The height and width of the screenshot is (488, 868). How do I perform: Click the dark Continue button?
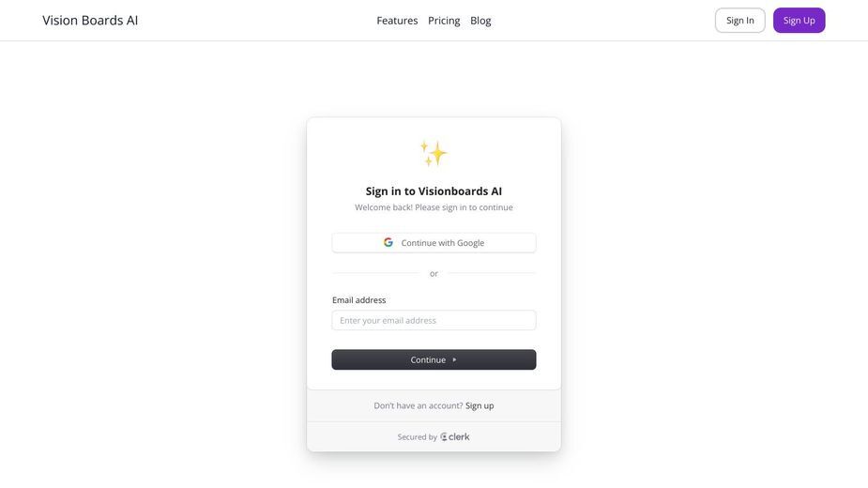tap(434, 359)
